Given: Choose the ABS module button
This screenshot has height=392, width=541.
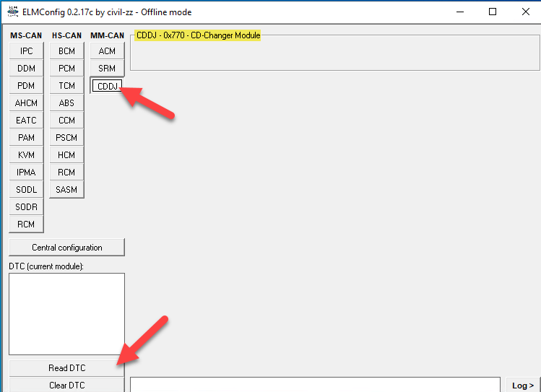Looking at the screenshot, I should 66,103.
